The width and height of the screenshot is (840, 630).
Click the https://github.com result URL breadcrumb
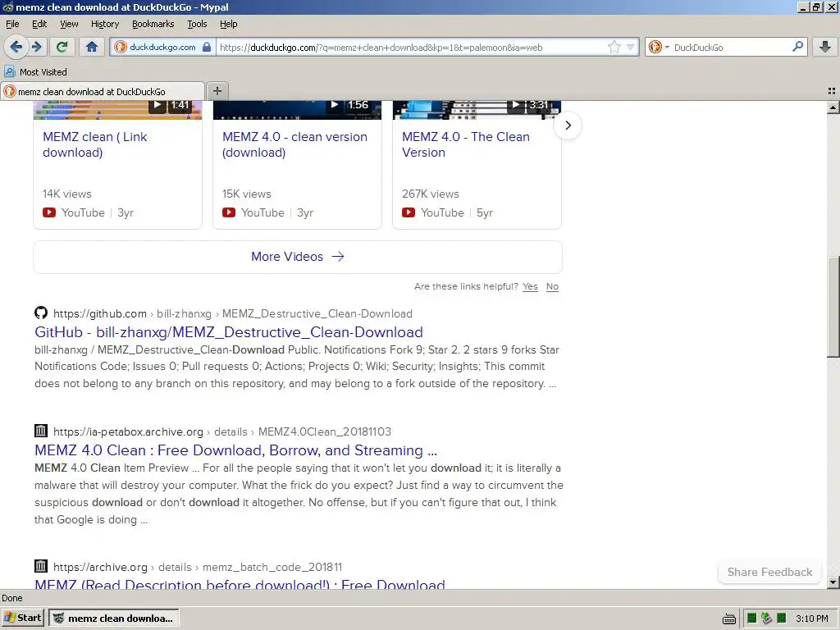(x=232, y=313)
